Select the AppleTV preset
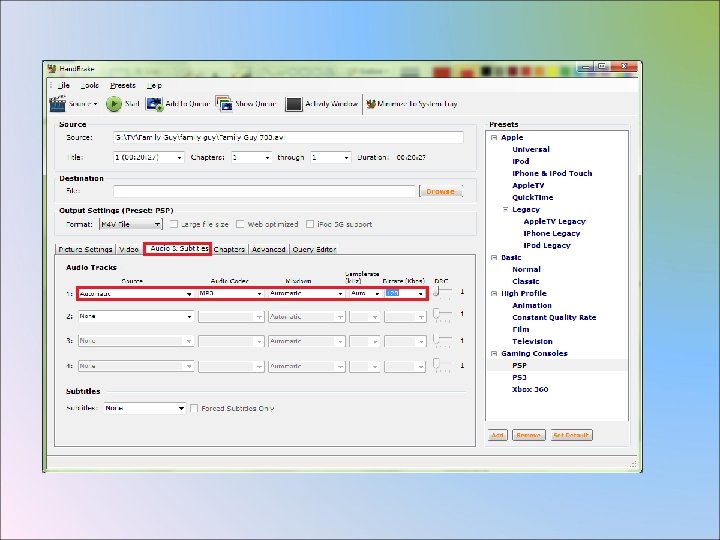The height and width of the screenshot is (540, 720). [x=528, y=186]
